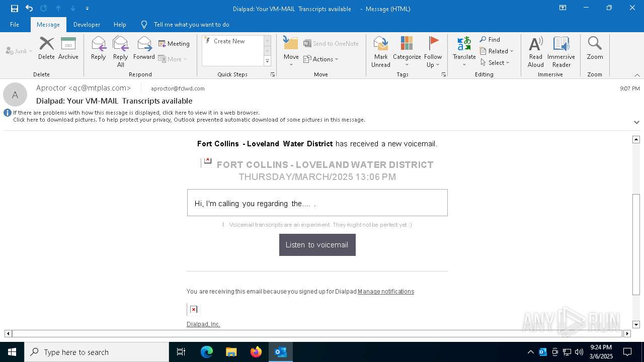Switch to the Developer tab
The image size is (644, 362).
click(x=87, y=25)
